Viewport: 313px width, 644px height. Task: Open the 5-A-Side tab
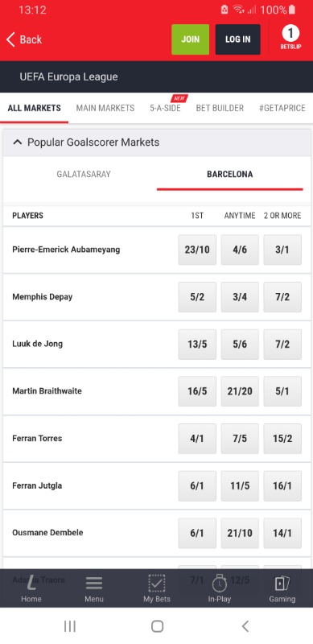[165, 108]
